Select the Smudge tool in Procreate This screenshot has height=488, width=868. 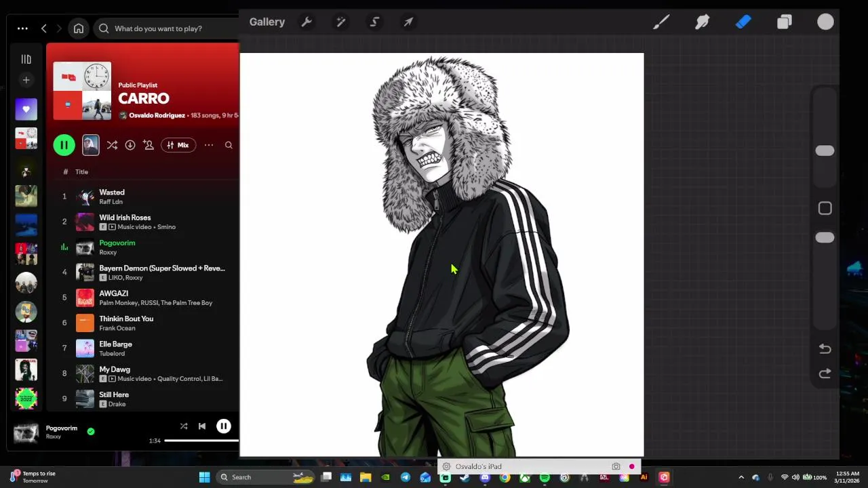point(703,22)
